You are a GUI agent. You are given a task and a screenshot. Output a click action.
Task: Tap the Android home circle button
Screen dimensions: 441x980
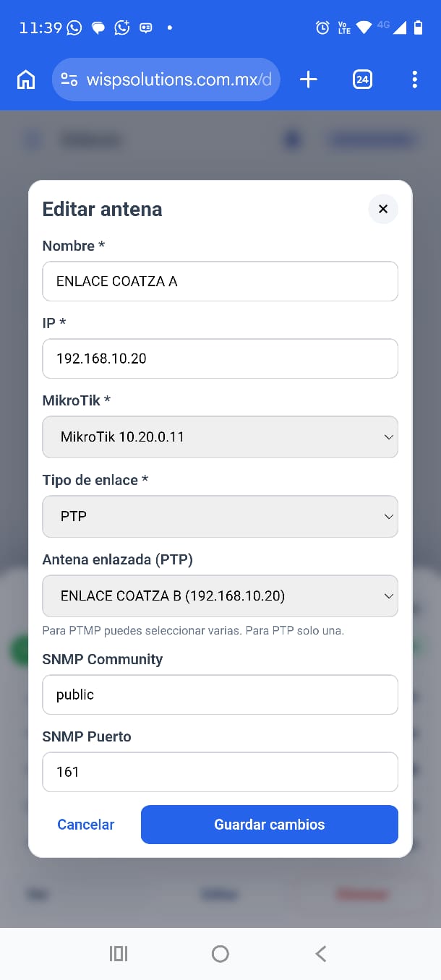point(220,954)
